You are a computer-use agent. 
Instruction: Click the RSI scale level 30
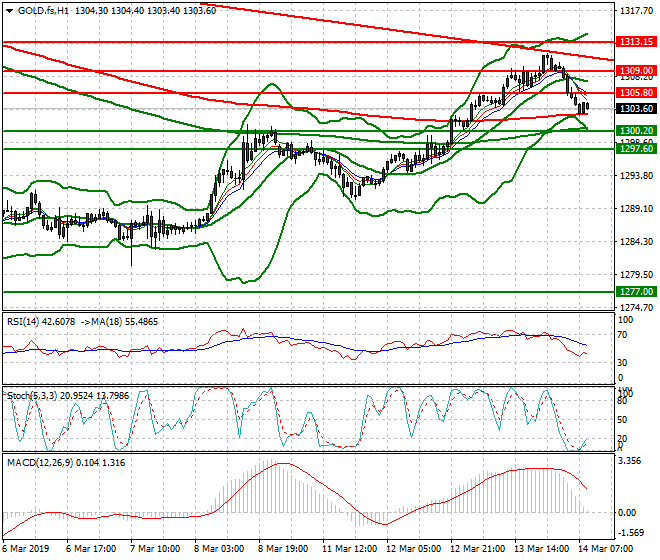coord(623,363)
